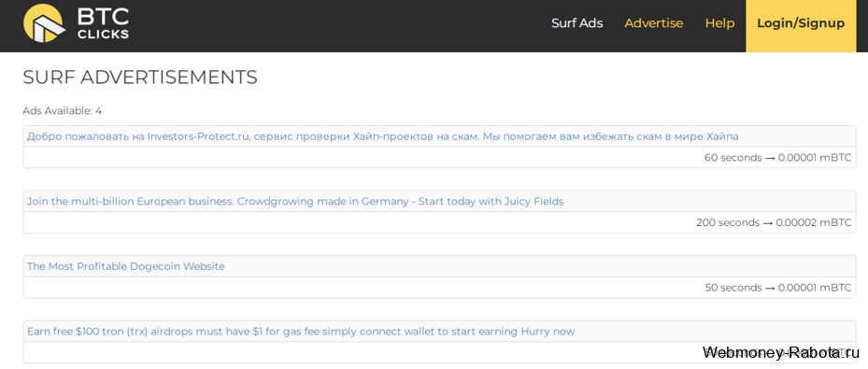
Task: Click the 200 seconds → 0.00002 mBTC text
Action: (774, 222)
